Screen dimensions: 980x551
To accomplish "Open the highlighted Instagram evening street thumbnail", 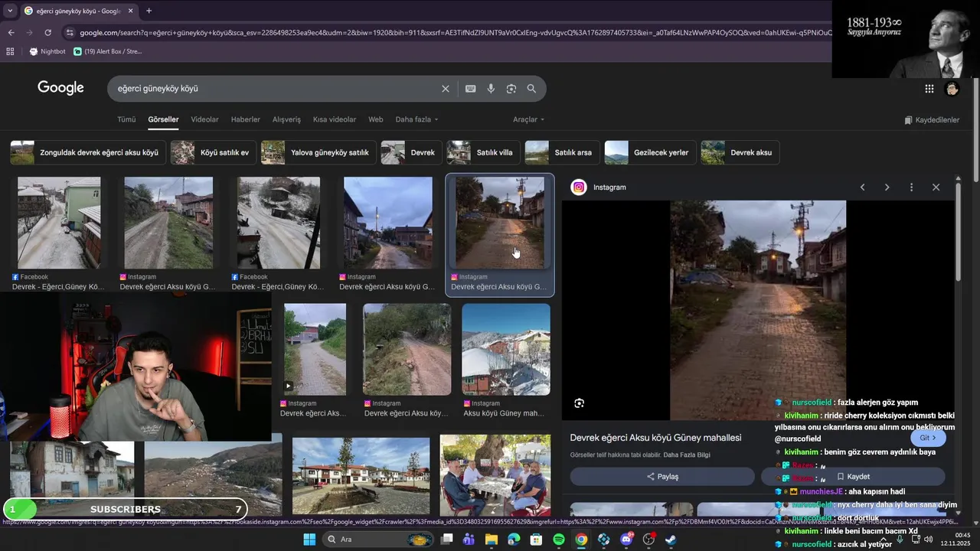I will click(500, 223).
